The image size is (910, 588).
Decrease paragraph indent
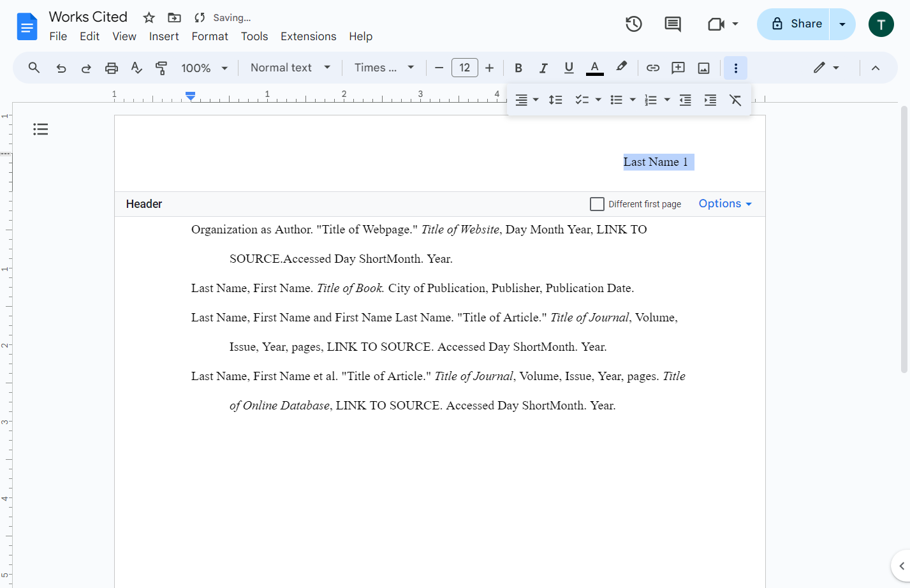(x=686, y=100)
